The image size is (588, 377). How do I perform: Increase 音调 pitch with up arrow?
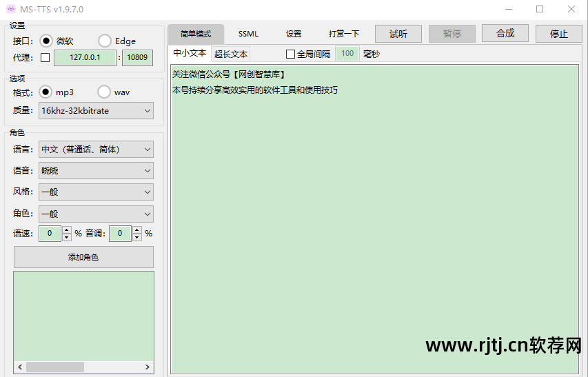coord(137,230)
